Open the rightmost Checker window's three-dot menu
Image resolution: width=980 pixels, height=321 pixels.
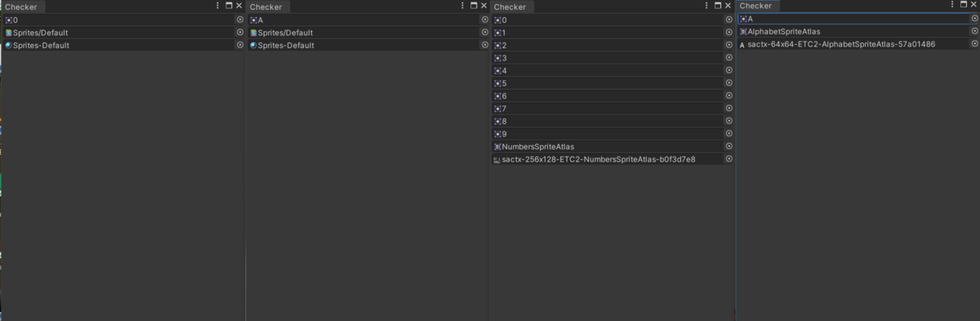coord(952,5)
